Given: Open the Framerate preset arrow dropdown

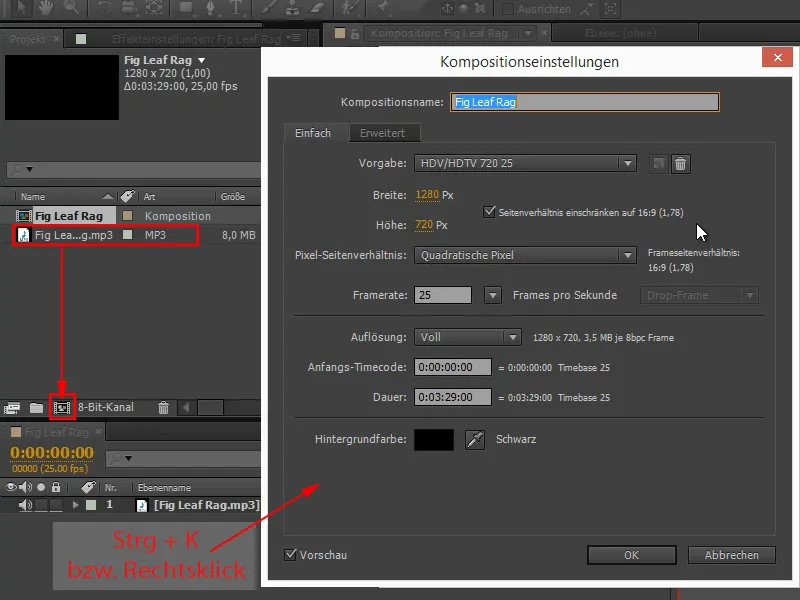Looking at the screenshot, I should pos(493,295).
